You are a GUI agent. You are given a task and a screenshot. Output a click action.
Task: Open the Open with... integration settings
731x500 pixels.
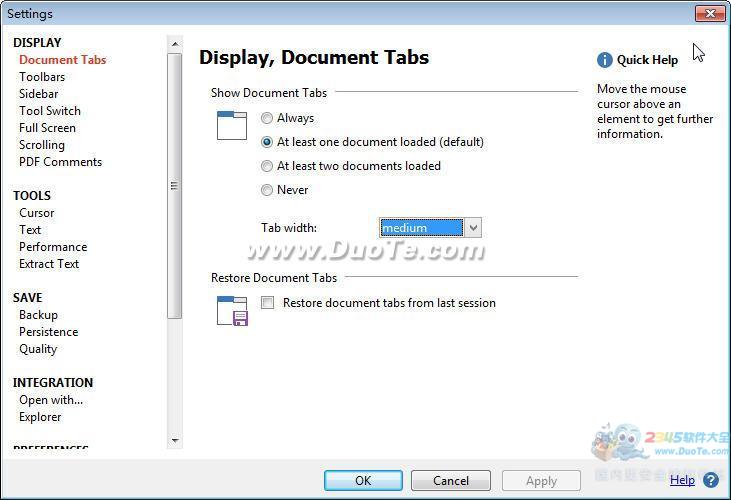[x=51, y=400]
